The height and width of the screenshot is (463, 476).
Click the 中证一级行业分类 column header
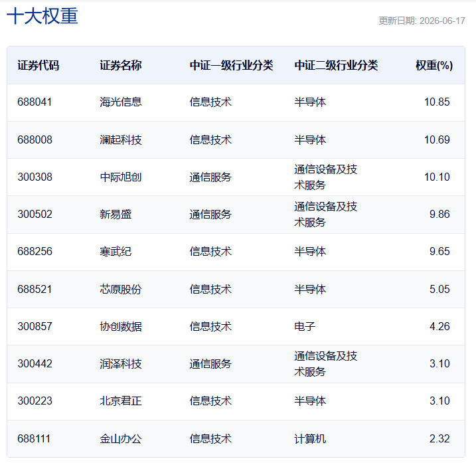(x=231, y=65)
